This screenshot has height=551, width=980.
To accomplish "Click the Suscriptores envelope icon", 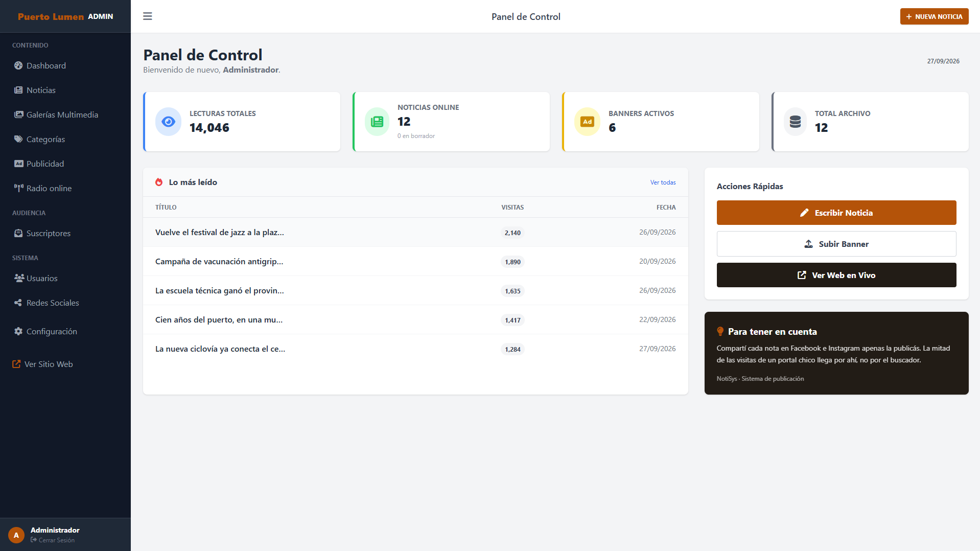I will [18, 233].
